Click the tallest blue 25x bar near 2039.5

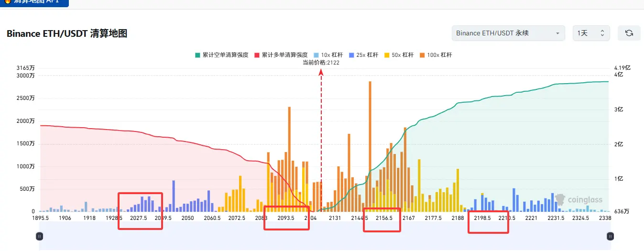[x=174, y=196]
